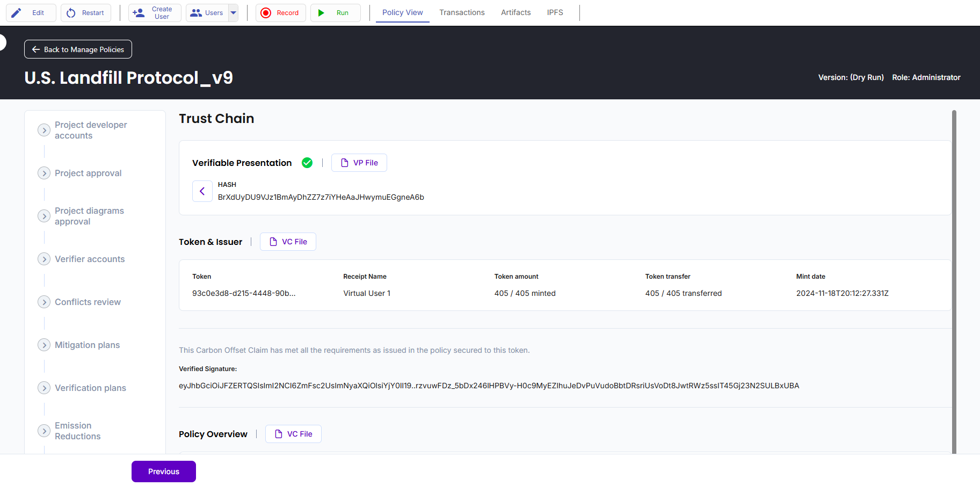Expand the Conflicts review step
This screenshot has width=980, height=486.
click(44, 302)
